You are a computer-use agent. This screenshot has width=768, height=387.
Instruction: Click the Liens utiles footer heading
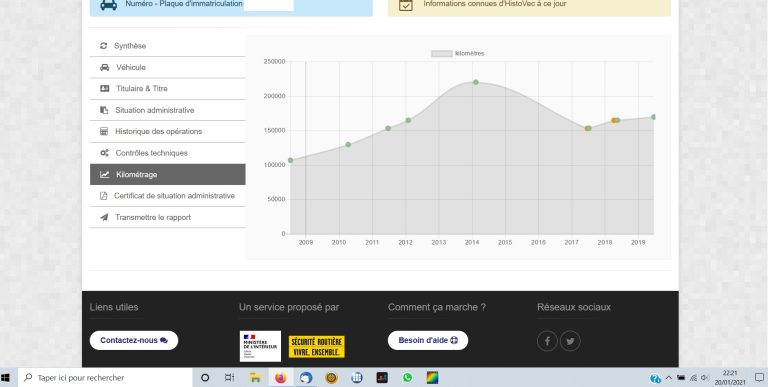tap(114, 307)
